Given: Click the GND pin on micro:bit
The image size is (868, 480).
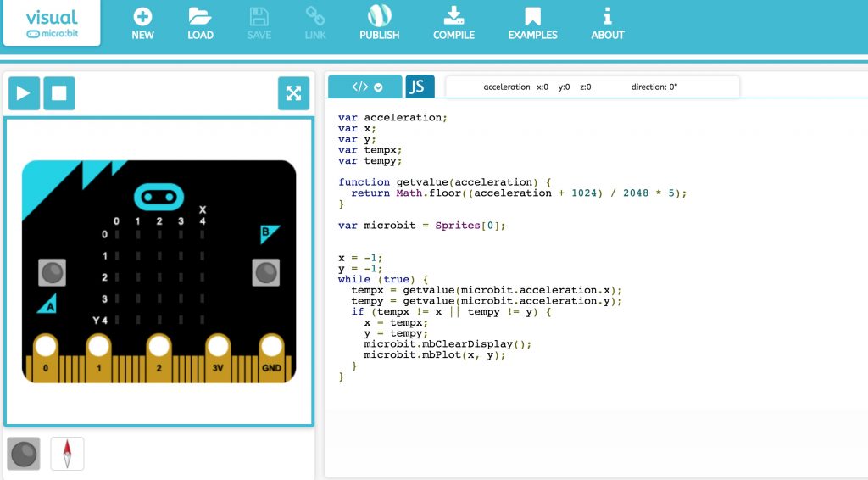Looking at the screenshot, I should pos(271,348).
